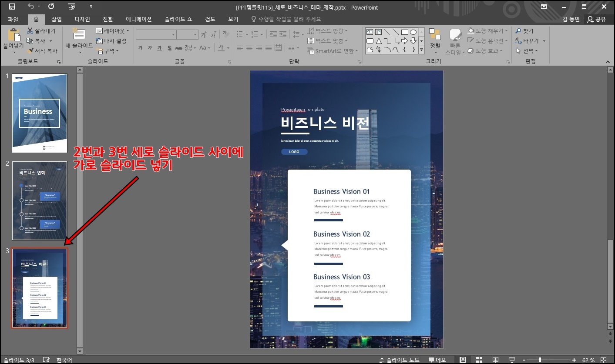Screen dimensions: 615x364
Task: Pick the arrow line shape
Action: (x=396, y=32)
